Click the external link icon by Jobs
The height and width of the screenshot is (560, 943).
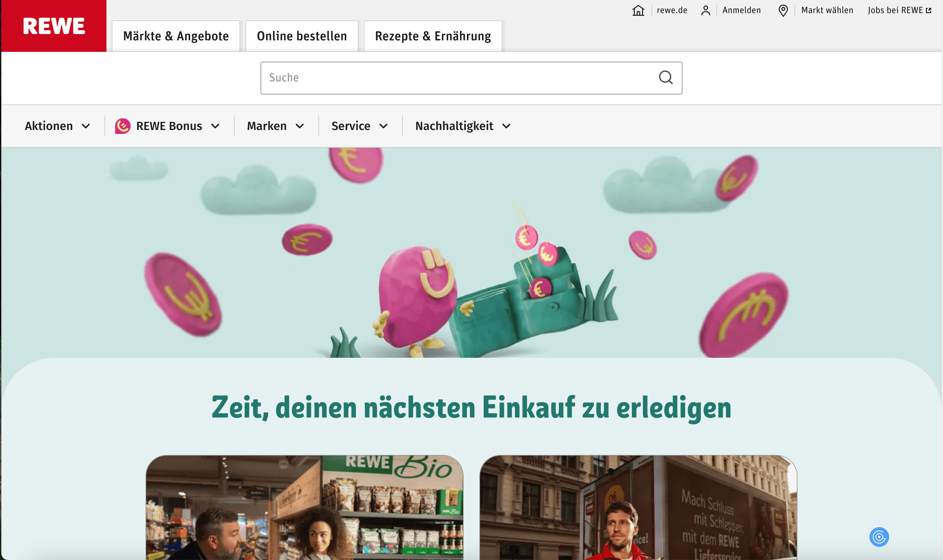[929, 11]
